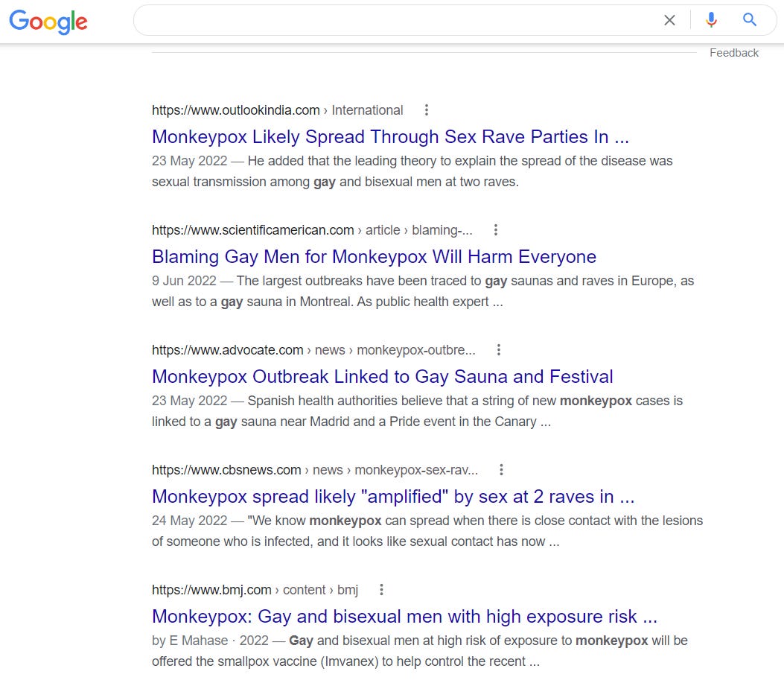Open three-dot menu for scientificamerican.com result

click(x=496, y=230)
